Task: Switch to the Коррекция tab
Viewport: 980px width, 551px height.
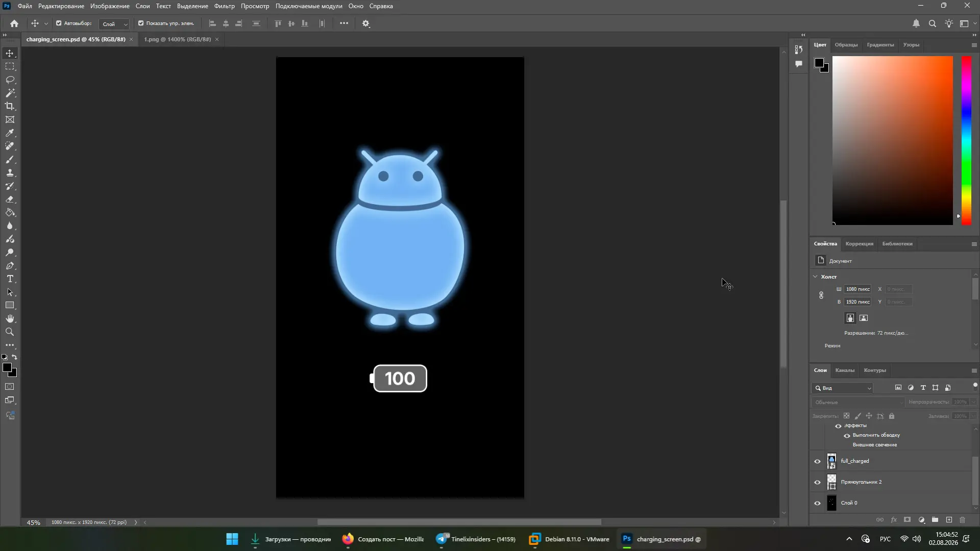Action: click(x=859, y=244)
